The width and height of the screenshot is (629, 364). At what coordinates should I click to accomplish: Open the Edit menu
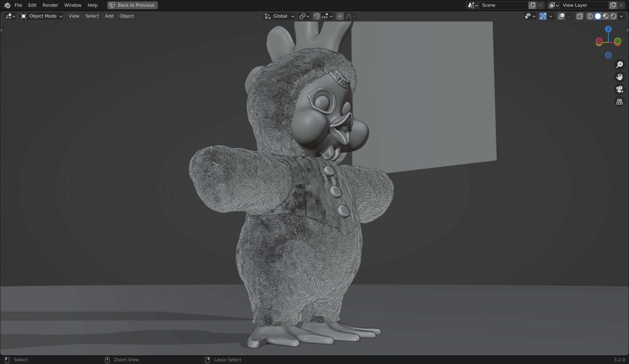(x=32, y=5)
